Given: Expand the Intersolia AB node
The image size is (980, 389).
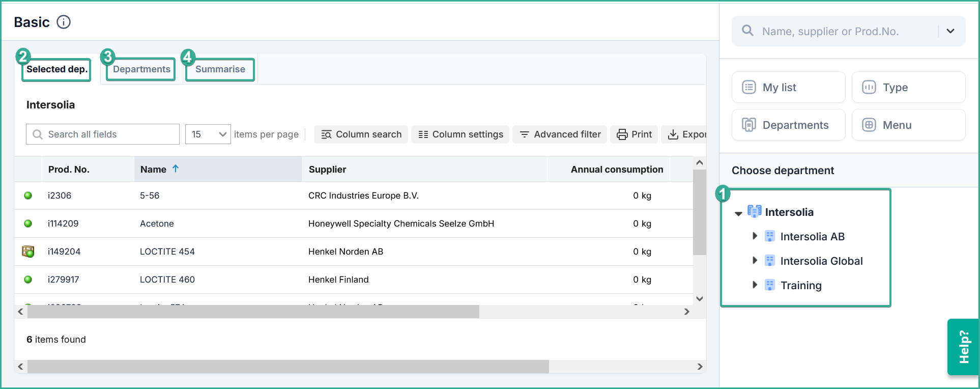Looking at the screenshot, I should pos(755,236).
